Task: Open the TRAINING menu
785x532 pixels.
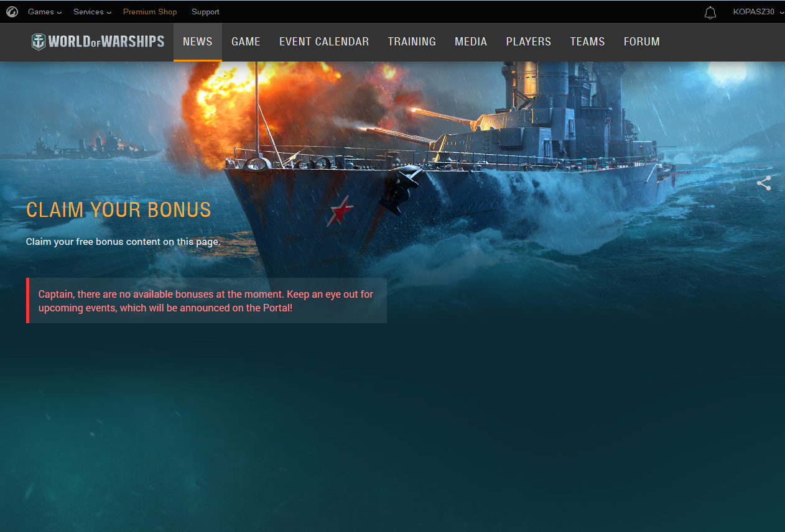Action: point(412,42)
